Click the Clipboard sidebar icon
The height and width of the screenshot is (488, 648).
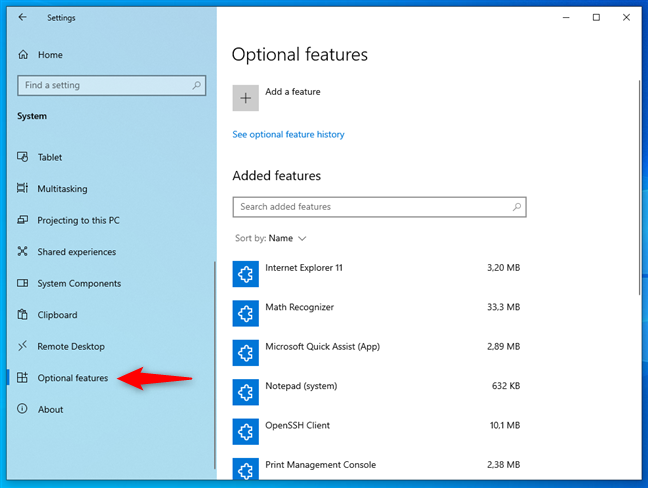(22, 314)
